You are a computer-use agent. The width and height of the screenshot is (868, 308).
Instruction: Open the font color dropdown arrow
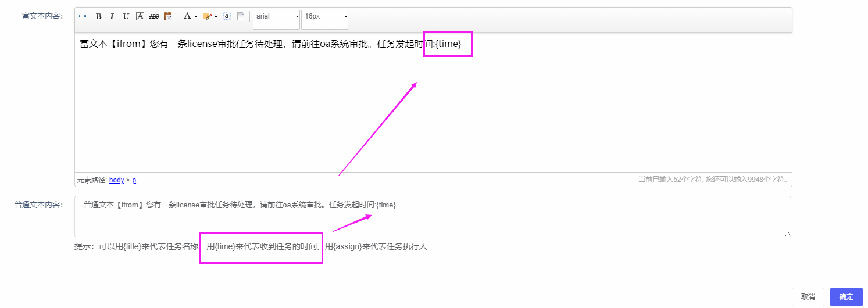coord(196,16)
